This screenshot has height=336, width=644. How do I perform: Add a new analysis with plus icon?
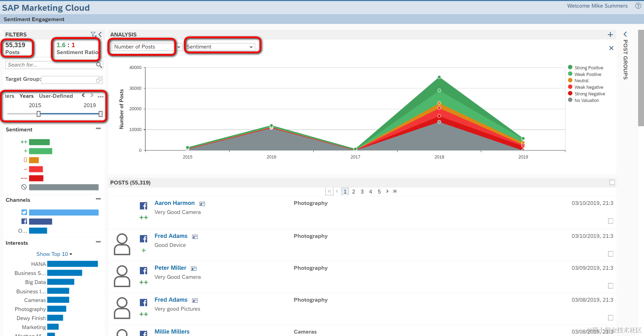click(610, 35)
